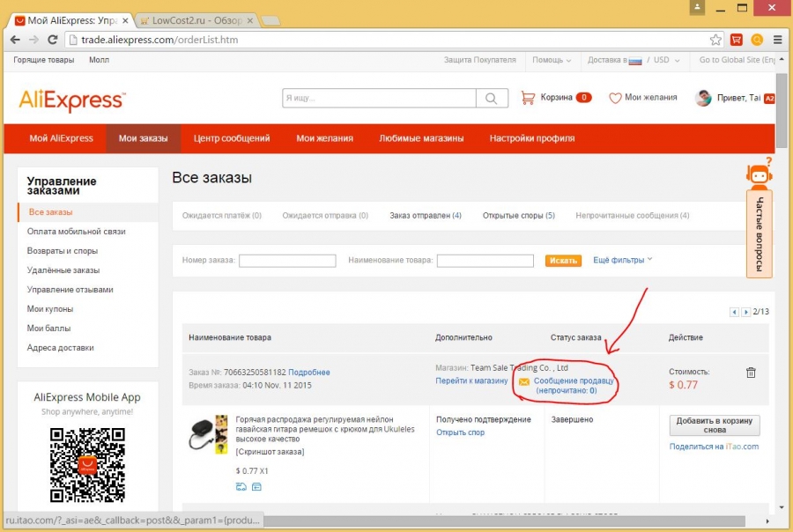Open the Помощь dropdown menu
Image resolution: width=793 pixels, height=532 pixels.
(x=552, y=60)
